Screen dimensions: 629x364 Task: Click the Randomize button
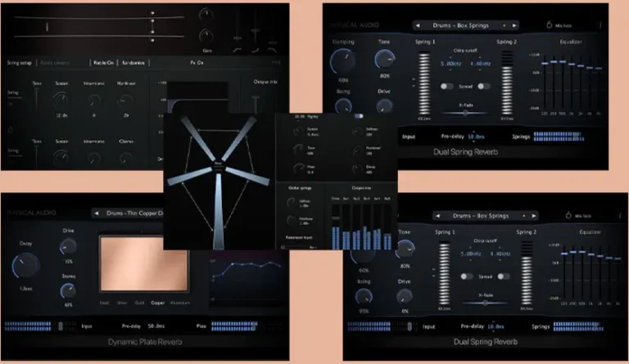coord(133,61)
